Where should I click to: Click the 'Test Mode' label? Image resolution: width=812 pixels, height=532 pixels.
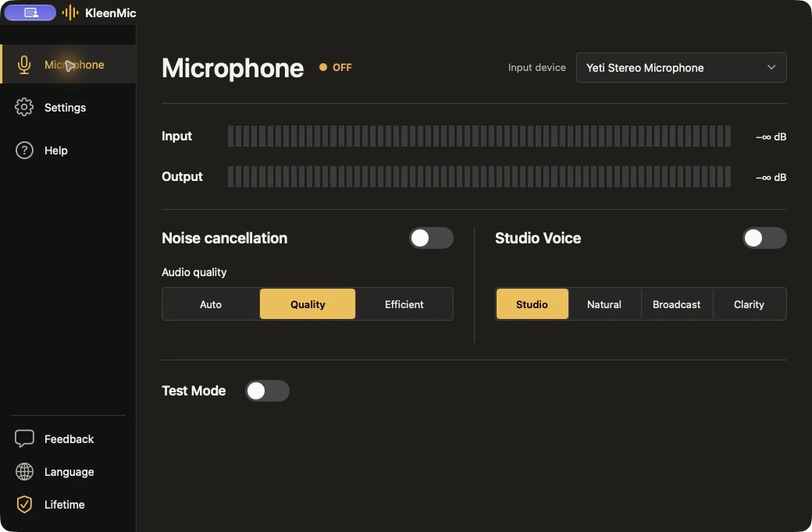click(x=194, y=391)
